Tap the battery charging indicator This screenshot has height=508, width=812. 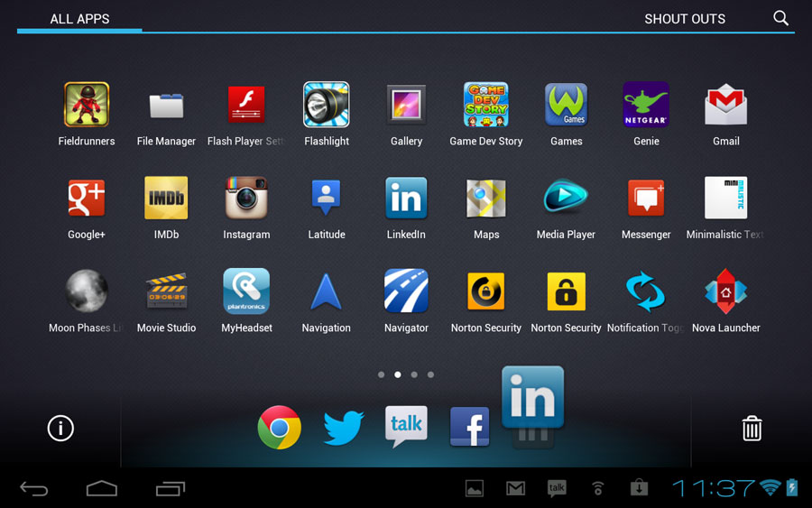click(x=792, y=487)
